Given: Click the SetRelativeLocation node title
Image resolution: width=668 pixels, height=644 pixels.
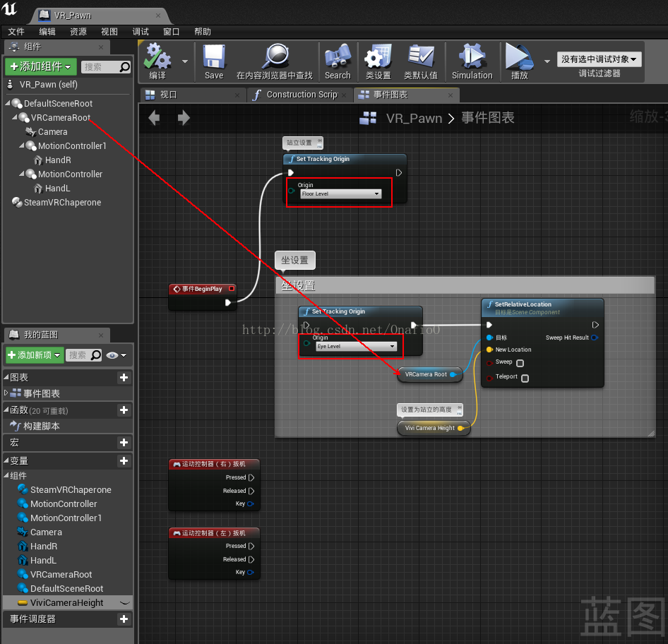Looking at the screenshot, I should click(x=523, y=304).
